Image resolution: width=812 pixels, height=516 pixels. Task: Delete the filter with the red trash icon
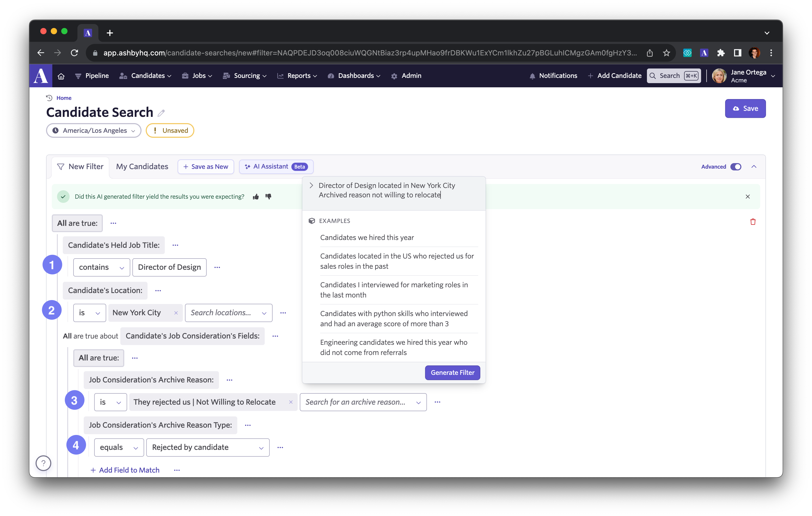tap(753, 222)
